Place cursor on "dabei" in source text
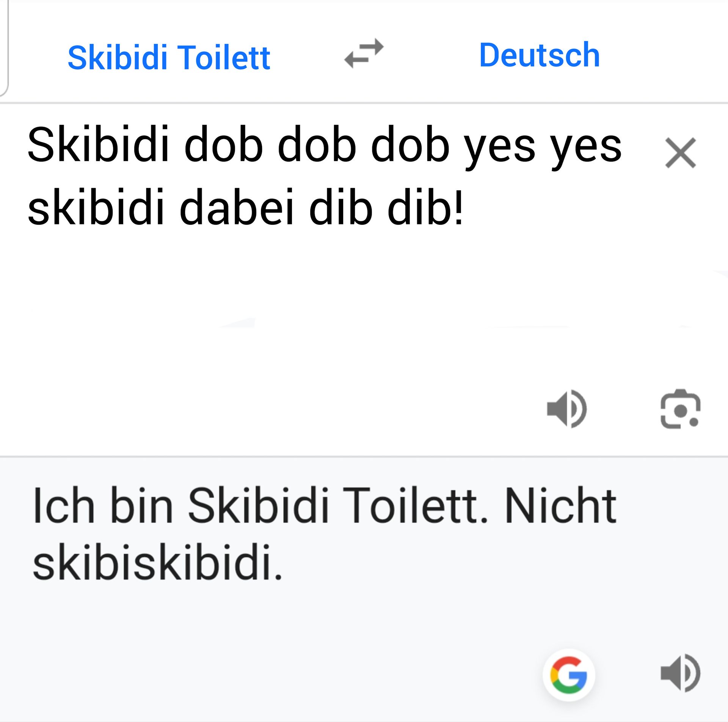This screenshot has height=722, width=728. coord(237,208)
